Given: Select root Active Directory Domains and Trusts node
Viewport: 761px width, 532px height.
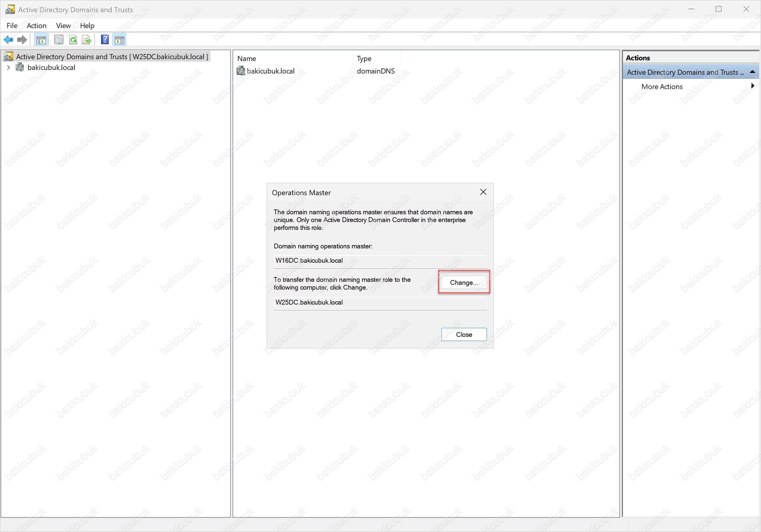Looking at the screenshot, I should [x=112, y=57].
